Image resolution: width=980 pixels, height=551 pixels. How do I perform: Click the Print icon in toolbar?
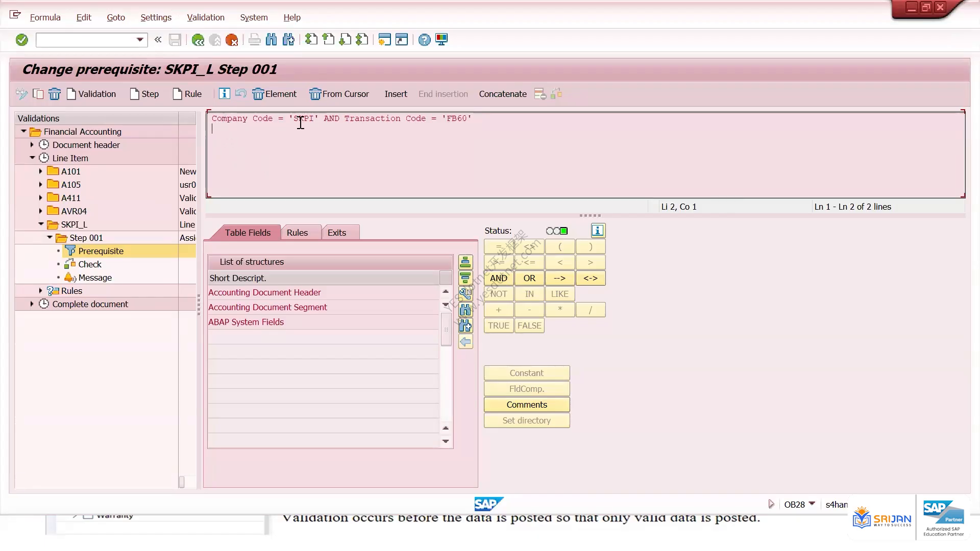[254, 40]
